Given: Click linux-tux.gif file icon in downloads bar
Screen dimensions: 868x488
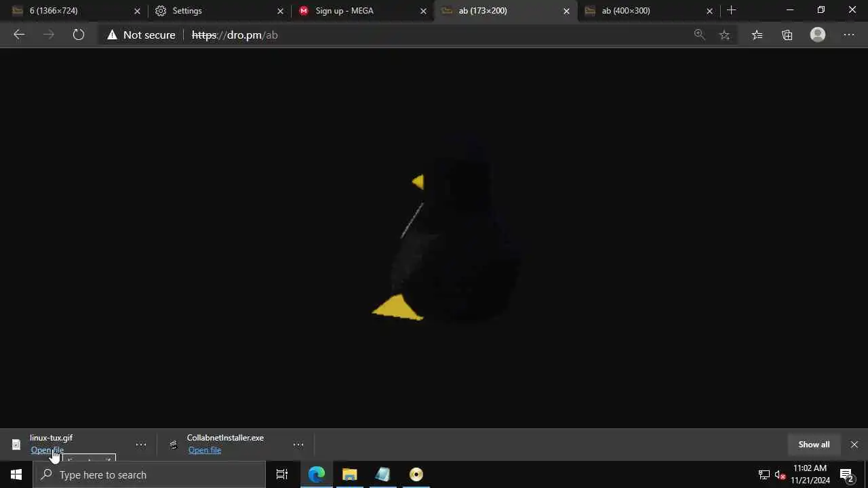Looking at the screenshot, I should pos(16,445).
